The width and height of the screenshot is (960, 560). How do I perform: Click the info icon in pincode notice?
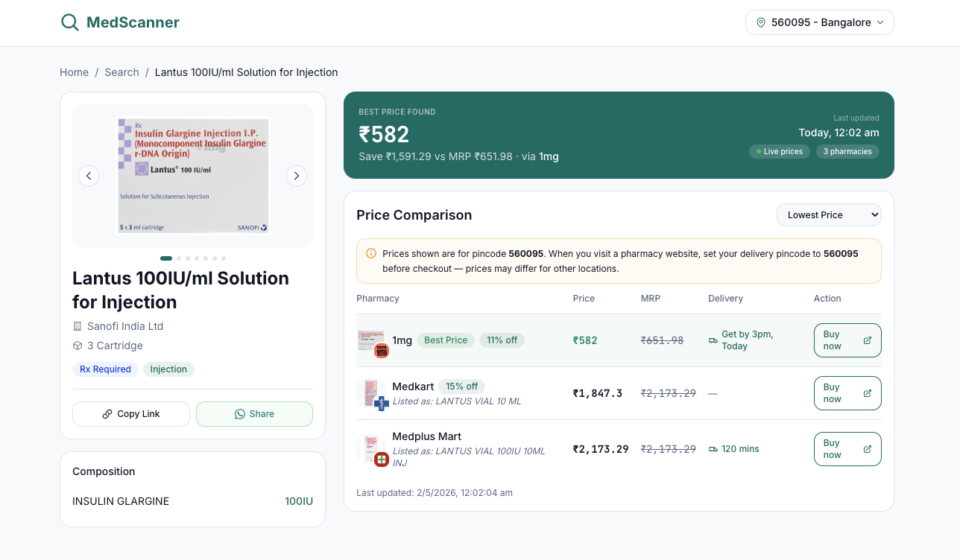371,254
